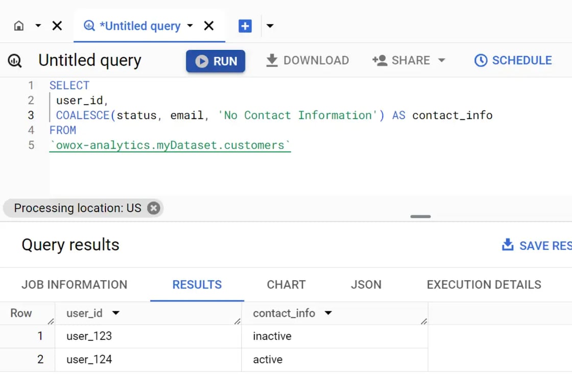Add a new query tab with plus icon
Viewport: 572px width, 392px height.
click(245, 26)
